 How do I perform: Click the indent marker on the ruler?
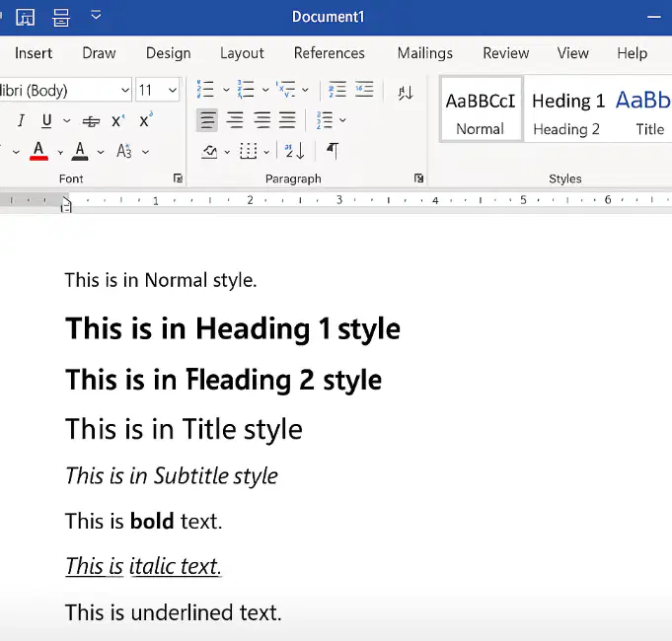click(65, 204)
